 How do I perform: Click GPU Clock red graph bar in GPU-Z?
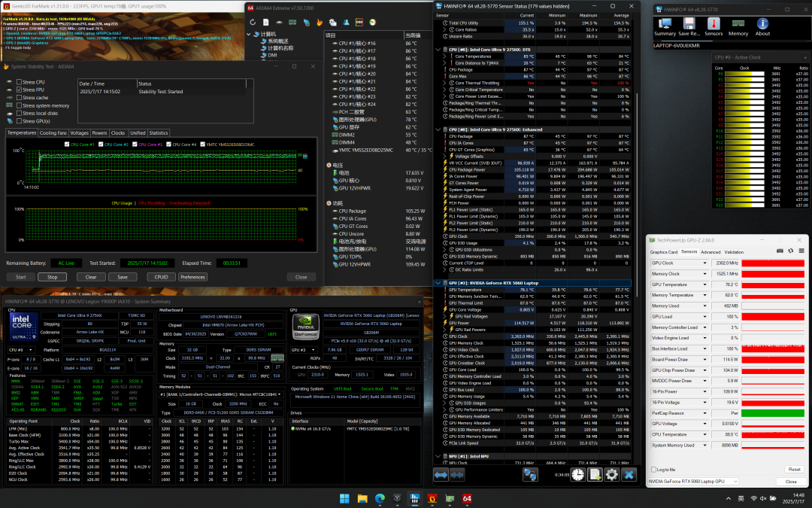773,263
